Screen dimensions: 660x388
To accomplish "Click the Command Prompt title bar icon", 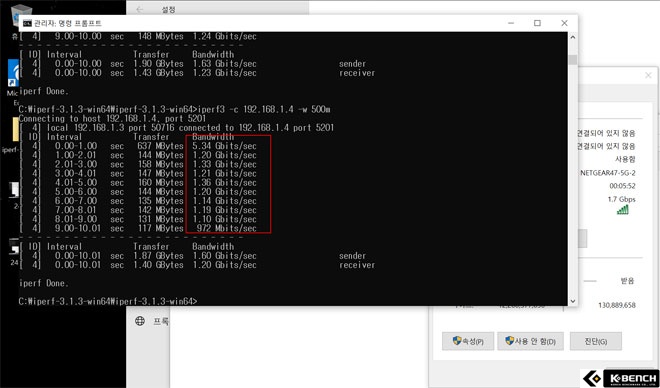I will (x=27, y=23).
